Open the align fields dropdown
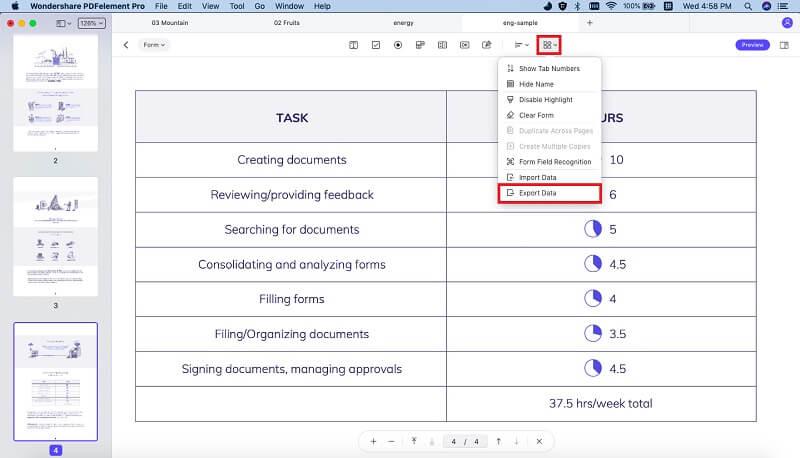The image size is (800, 458). tap(521, 45)
